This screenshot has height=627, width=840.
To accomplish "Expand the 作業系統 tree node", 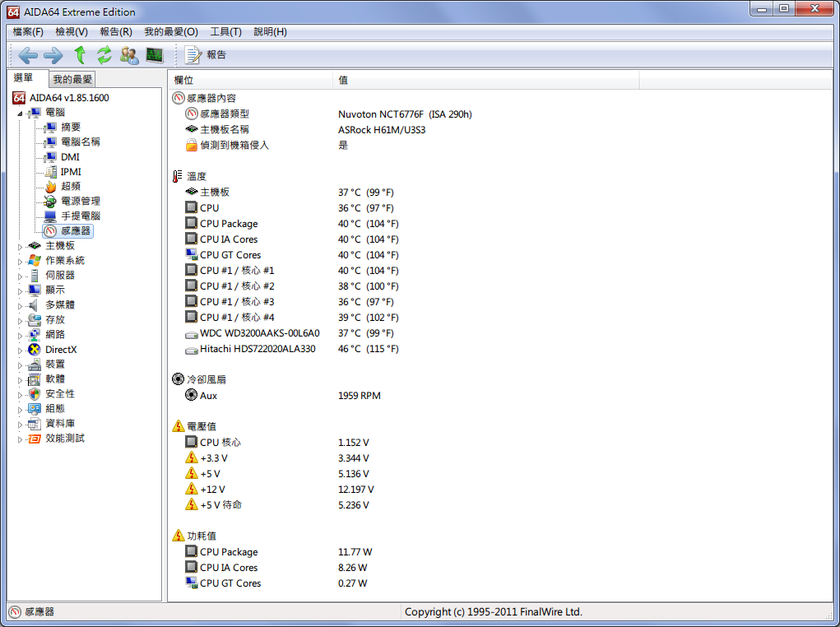I will (x=20, y=262).
